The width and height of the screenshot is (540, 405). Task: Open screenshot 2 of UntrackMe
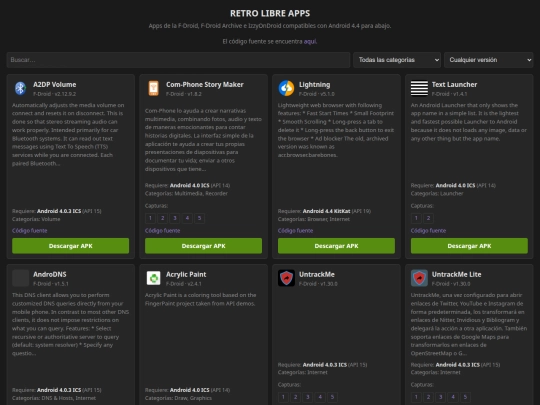click(x=295, y=397)
